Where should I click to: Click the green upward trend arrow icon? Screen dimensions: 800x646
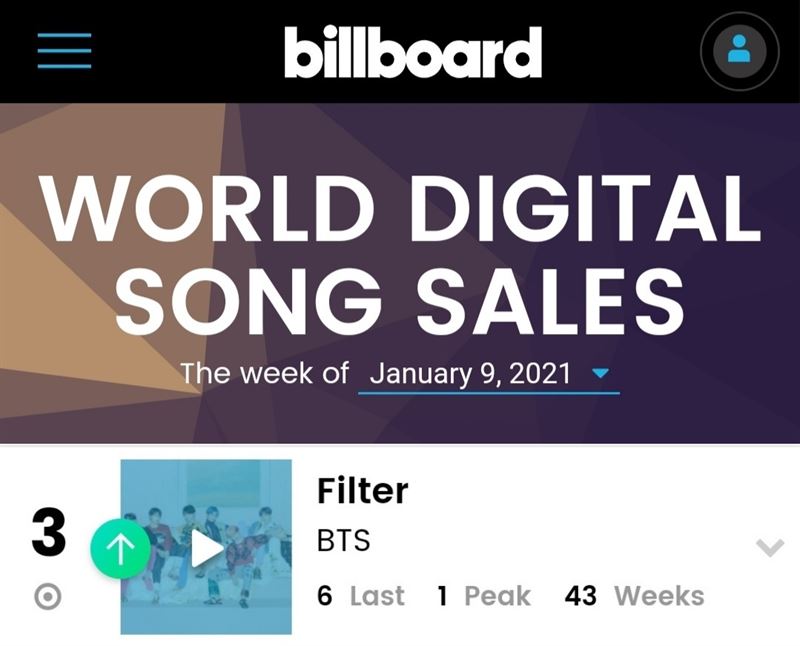(120, 549)
